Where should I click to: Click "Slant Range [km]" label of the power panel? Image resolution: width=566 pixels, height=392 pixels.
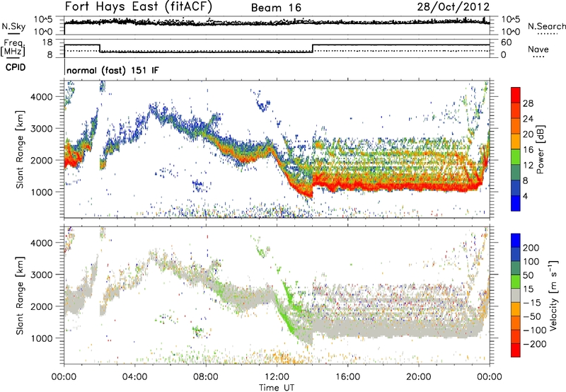pos(20,149)
